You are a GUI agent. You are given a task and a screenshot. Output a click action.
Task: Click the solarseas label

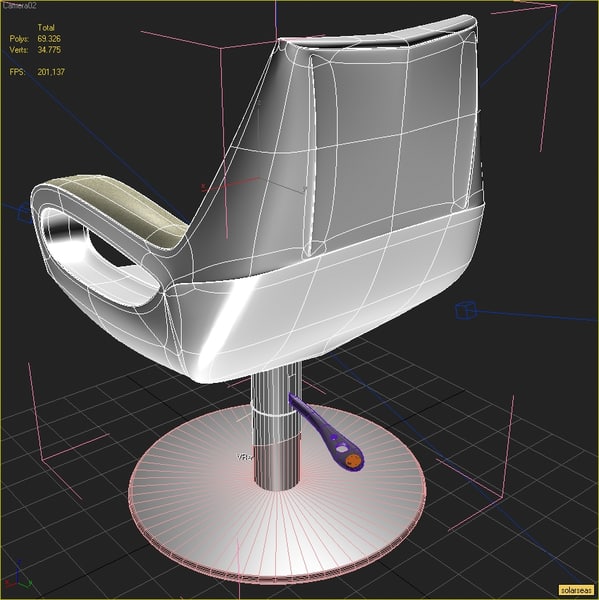576,590
